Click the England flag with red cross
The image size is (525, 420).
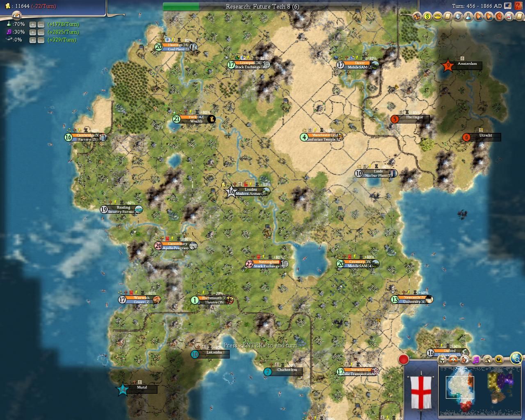coord(421,392)
